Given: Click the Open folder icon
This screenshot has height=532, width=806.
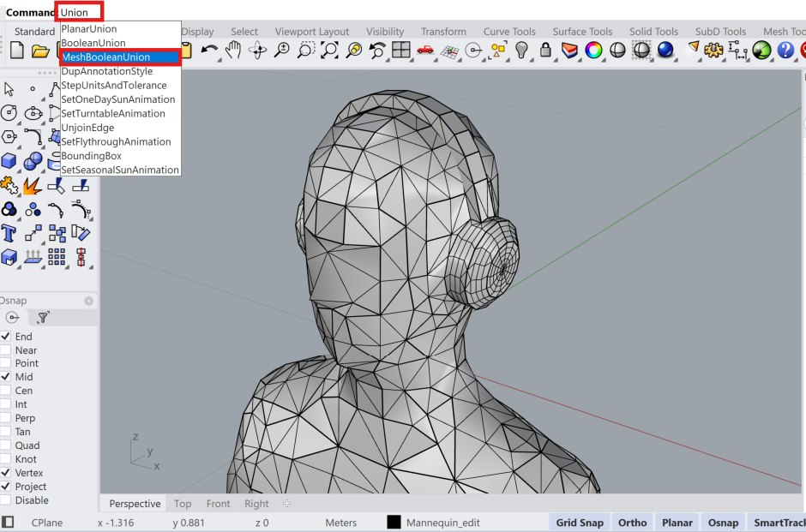Looking at the screenshot, I should [40, 51].
